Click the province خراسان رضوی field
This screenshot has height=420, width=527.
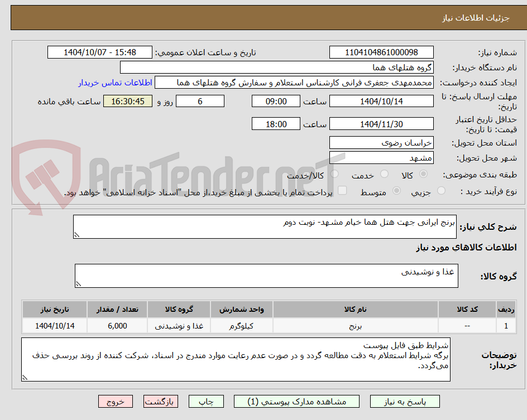(x=381, y=143)
